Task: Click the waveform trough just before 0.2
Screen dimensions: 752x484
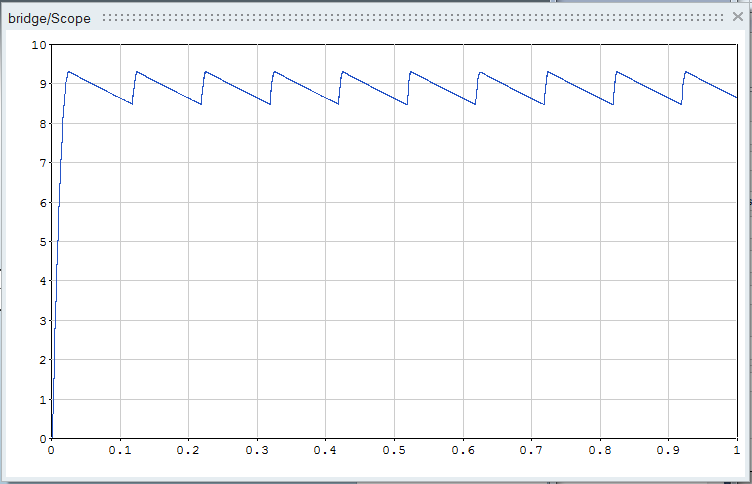Action: [x=200, y=104]
